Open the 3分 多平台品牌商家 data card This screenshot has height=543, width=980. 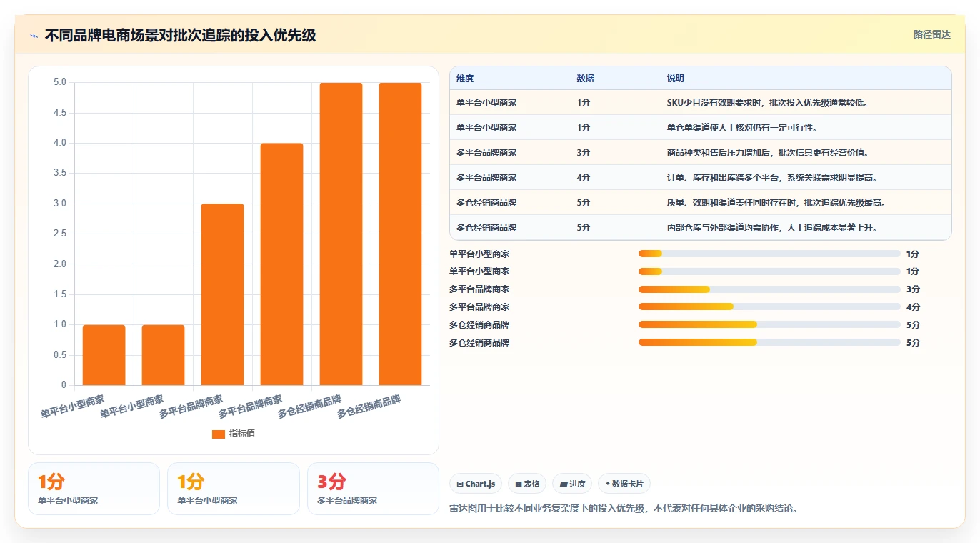point(373,489)
